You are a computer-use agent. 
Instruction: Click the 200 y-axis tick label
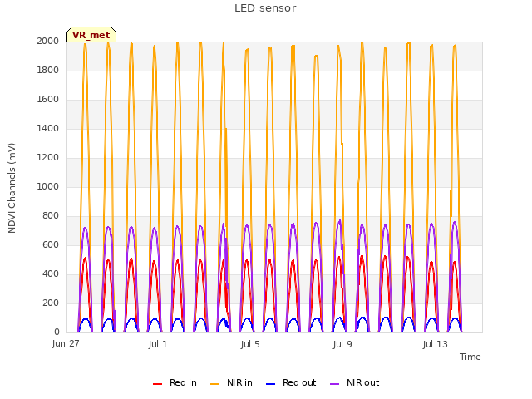click(51, 303)
